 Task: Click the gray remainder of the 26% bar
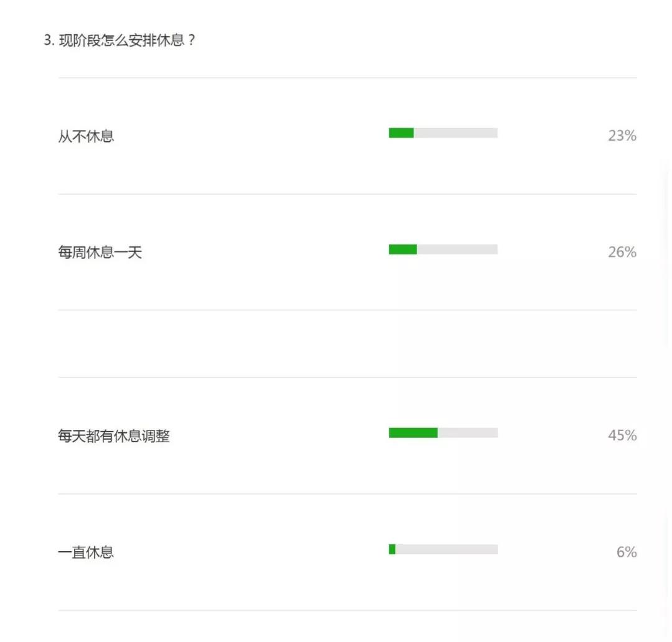point(457,249)
